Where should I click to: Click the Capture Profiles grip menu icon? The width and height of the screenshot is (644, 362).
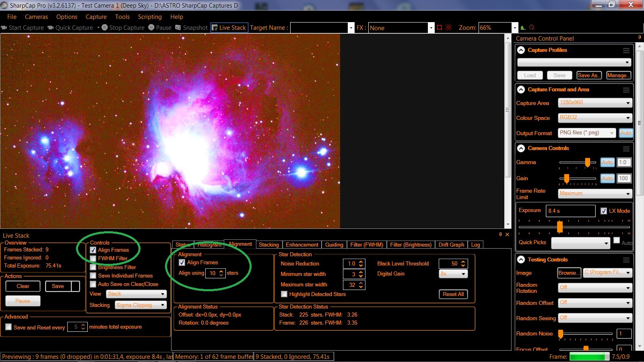pos(626,50)
